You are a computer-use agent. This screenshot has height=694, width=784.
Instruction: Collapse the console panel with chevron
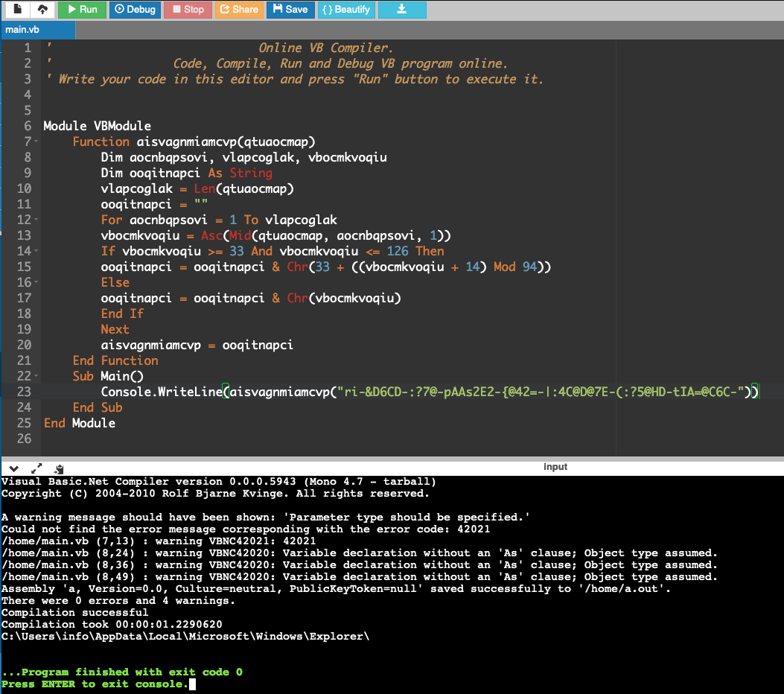coord(13,468)
